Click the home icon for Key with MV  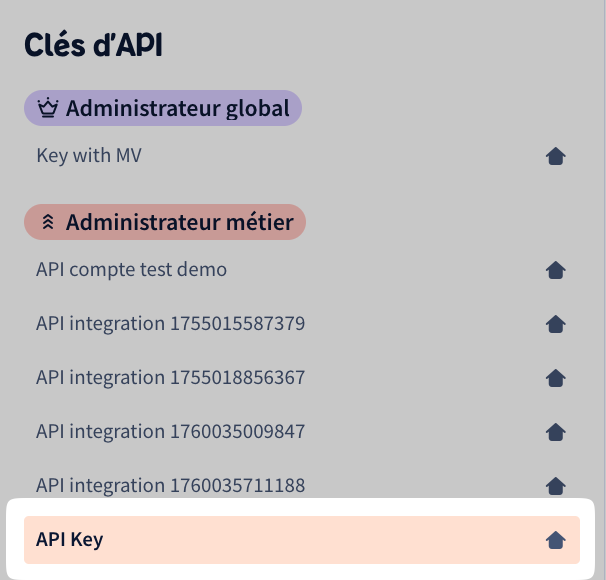coord(556,156)
